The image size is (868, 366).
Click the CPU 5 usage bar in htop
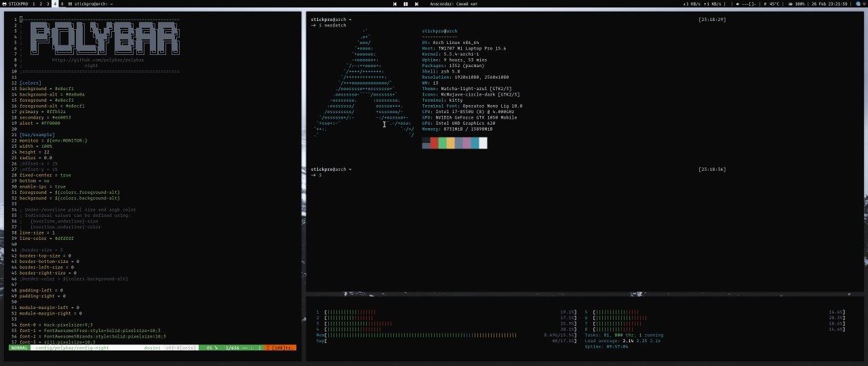(715, 312)
